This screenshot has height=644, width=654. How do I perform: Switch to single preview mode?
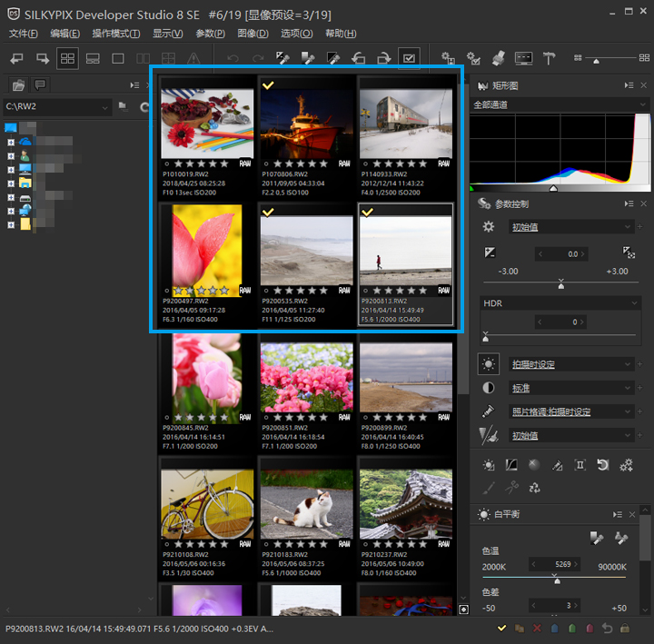(118, 58)
